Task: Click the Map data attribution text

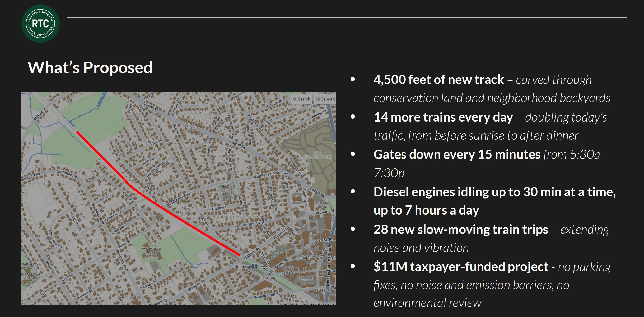Action: coord(323,305)
